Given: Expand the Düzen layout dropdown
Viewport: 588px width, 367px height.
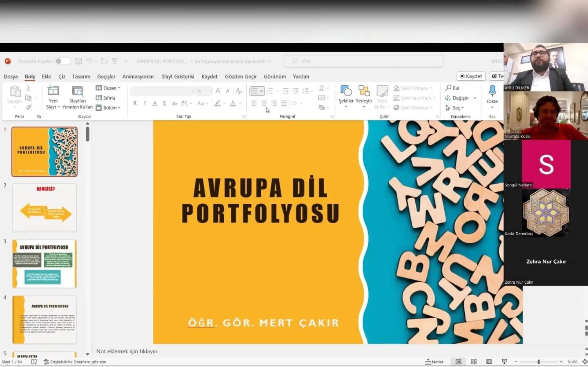Looking at the screenshot, I should click(x=108, y=88).
